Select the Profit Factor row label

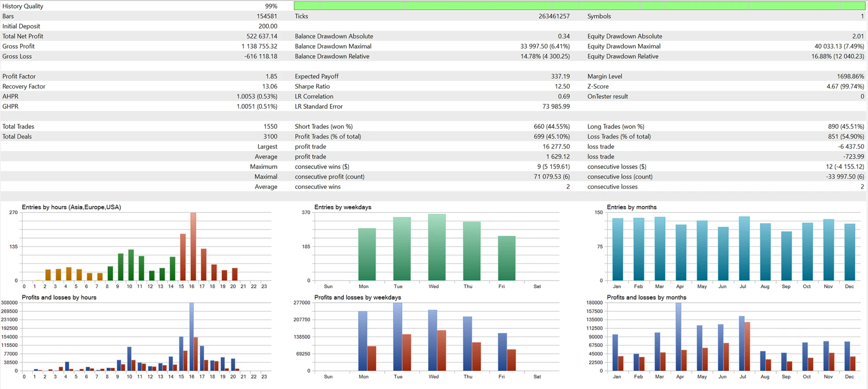19,76
